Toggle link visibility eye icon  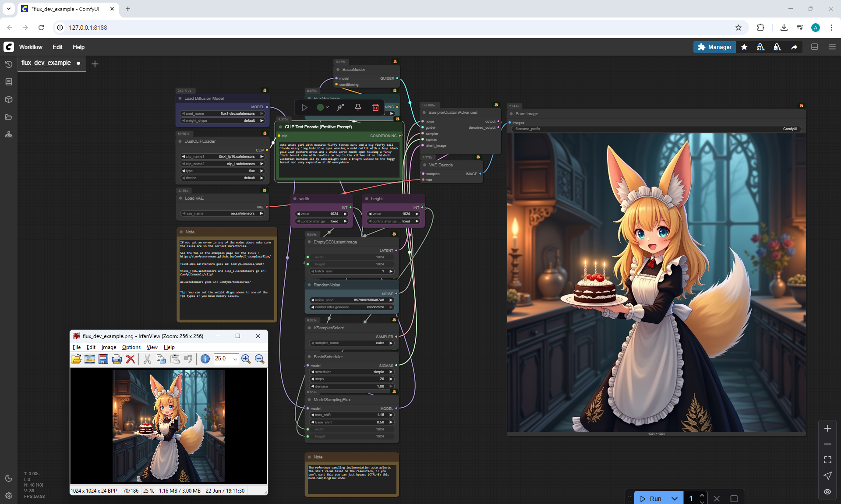point(827,491)
